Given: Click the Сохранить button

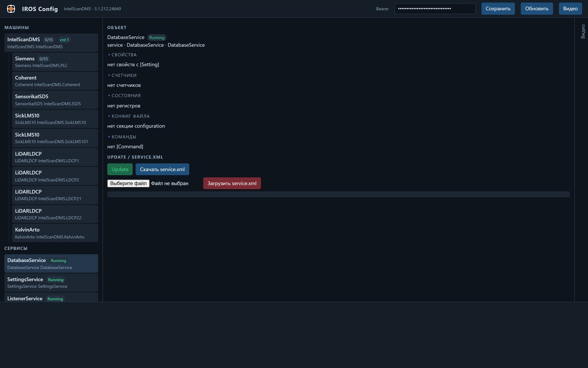Looking at the screenshot, I should point(498,9).
